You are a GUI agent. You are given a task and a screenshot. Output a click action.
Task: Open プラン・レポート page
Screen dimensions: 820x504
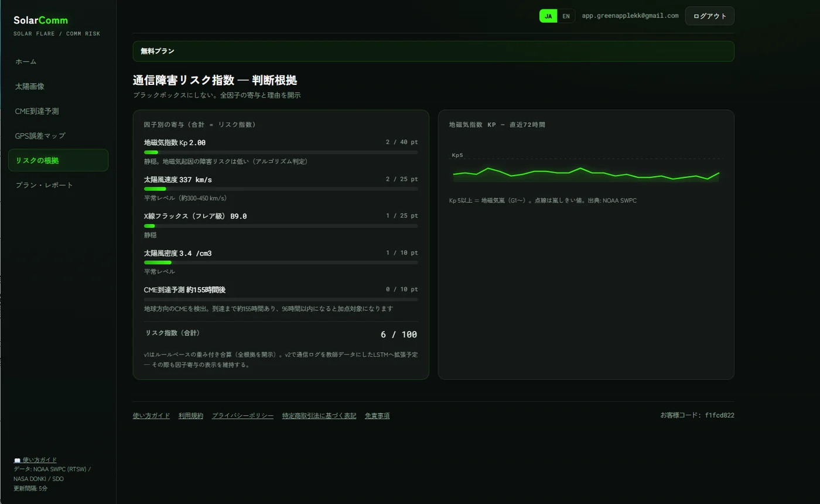(x=58, y=185)
